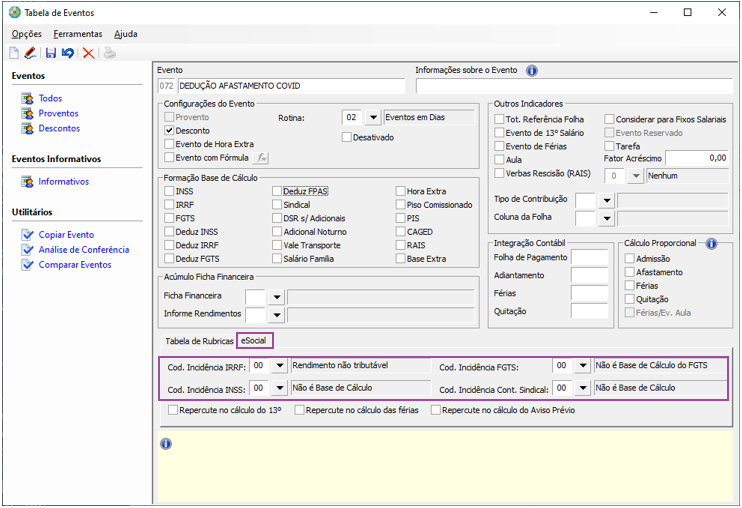This screenshot has height=508, width=742.
Task: Select the eSocial tab
Action: [x=254, y=341]
